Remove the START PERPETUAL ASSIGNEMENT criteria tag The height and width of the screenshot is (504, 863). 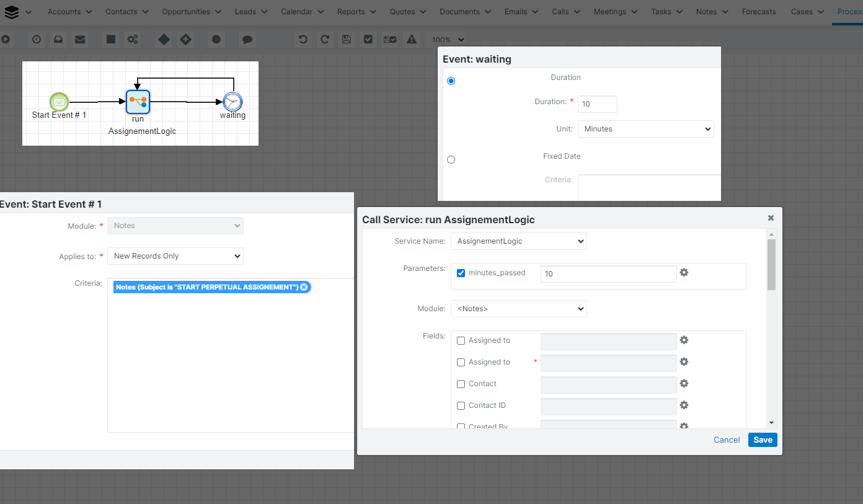pyautogui.click(x=304, y=287)
